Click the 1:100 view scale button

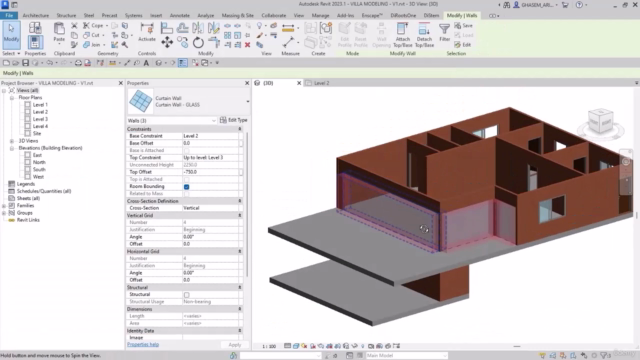[x=269, y=346]
